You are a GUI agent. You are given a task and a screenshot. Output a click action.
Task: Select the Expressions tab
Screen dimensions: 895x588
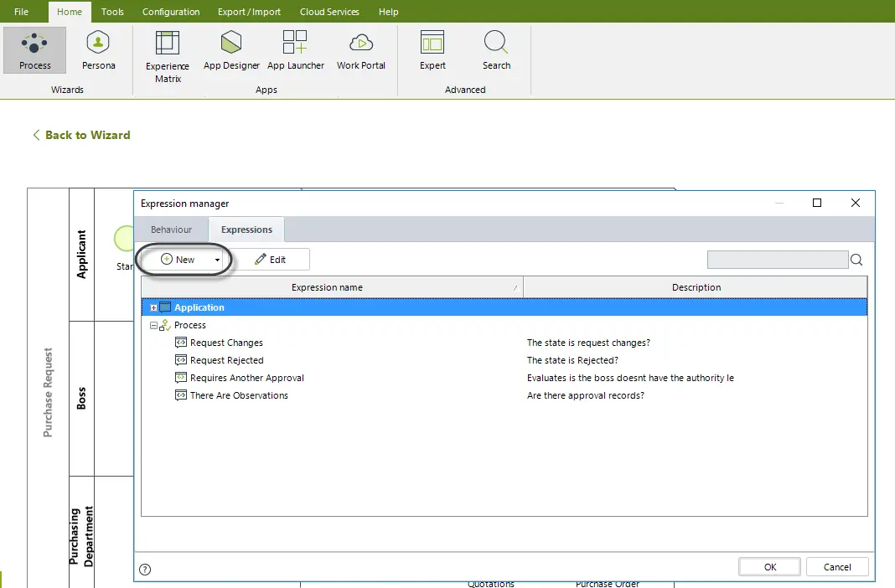click(x=246, y=230)
